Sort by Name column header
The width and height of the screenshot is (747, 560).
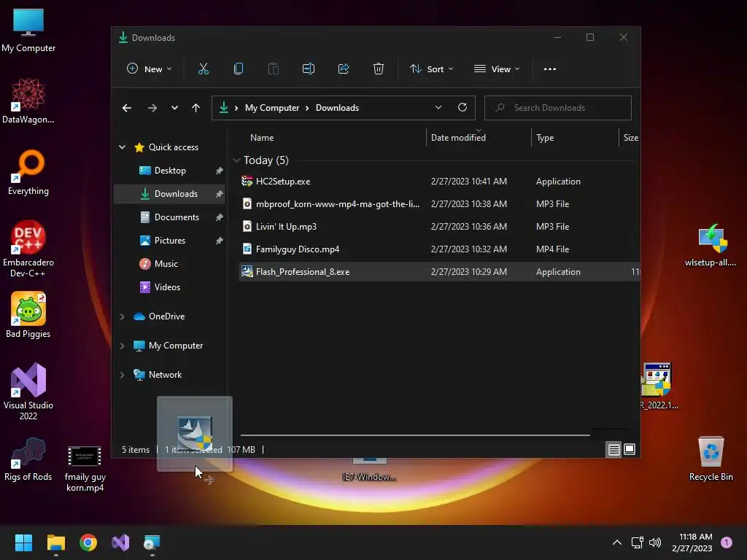pyautogui.click(x=262, y=138)
